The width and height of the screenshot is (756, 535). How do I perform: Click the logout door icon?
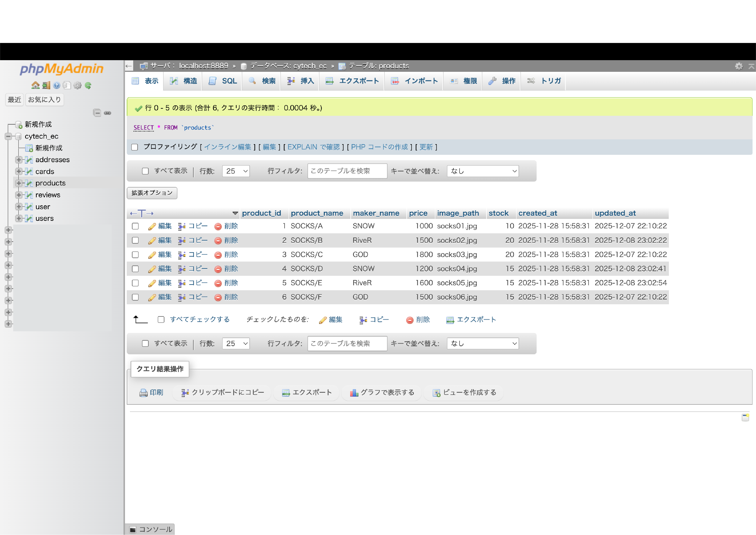(46, 86)
